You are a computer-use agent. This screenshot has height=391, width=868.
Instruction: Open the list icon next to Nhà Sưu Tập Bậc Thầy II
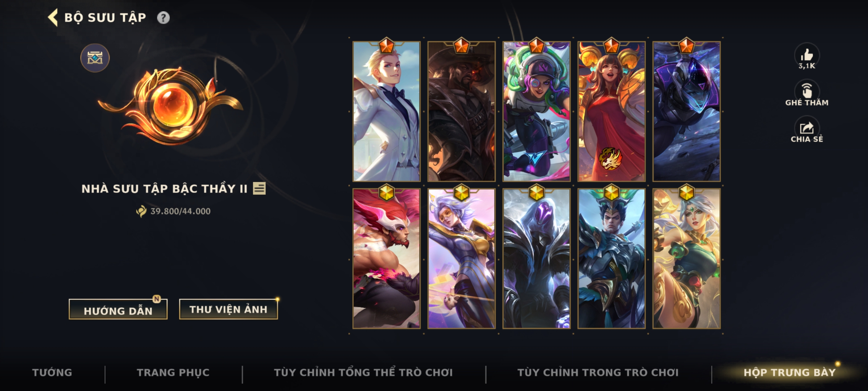[259, 188]
